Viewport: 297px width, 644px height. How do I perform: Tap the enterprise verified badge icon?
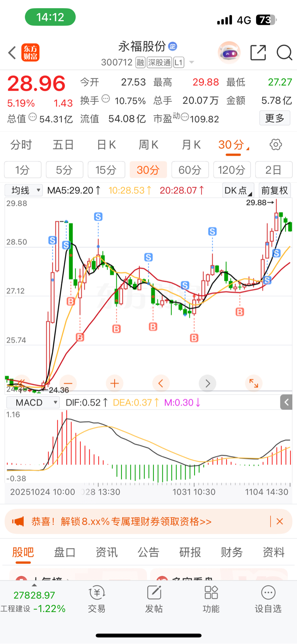coord(173,46)
